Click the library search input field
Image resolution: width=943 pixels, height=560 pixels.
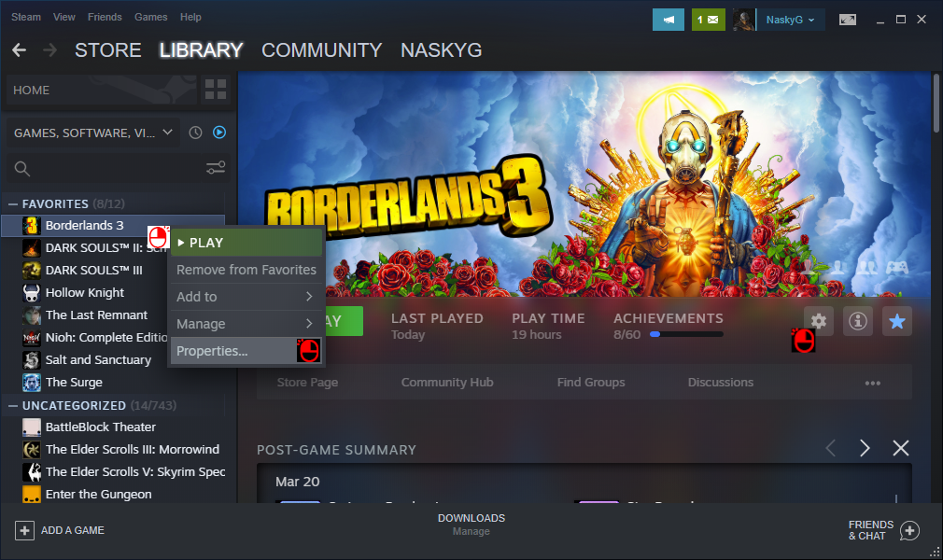119,169
